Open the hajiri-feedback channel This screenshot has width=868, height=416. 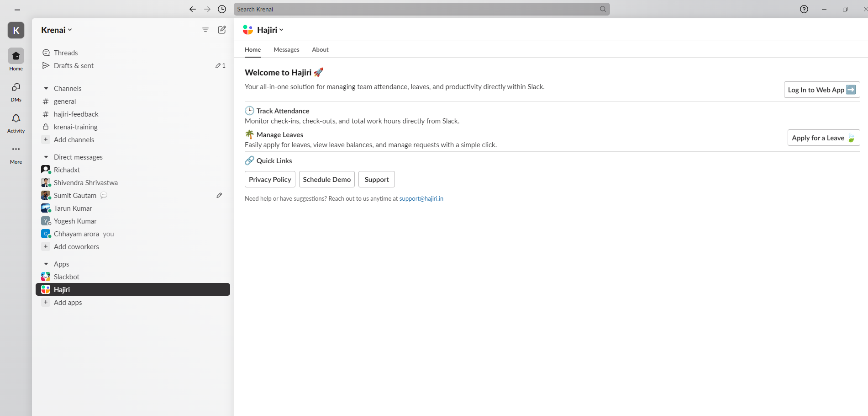tap(133, 114)
